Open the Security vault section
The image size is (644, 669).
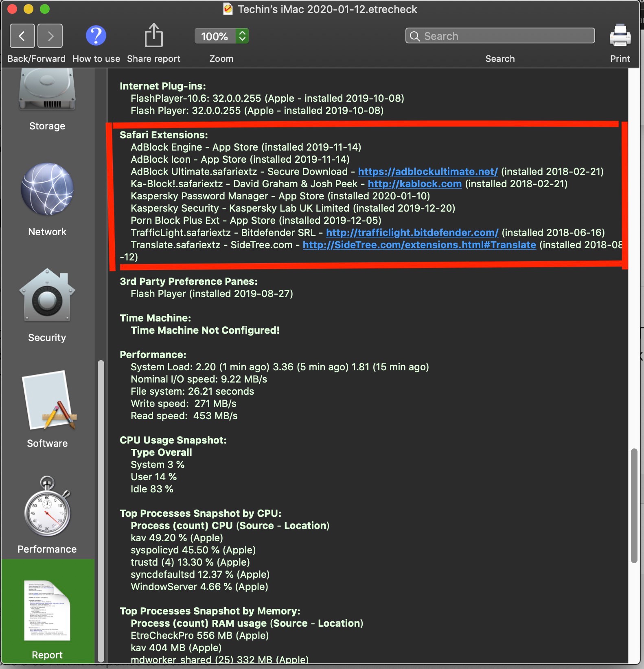[47, 306]
